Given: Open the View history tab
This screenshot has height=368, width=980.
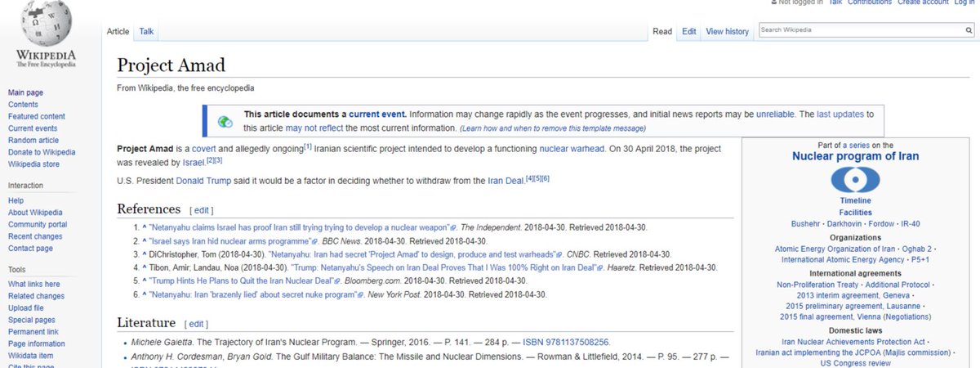Looking at the screenshot, I should (x=727, y=31).
